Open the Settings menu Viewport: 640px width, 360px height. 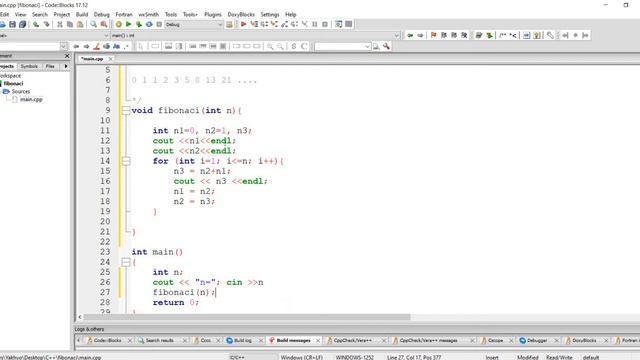(270, 14)
